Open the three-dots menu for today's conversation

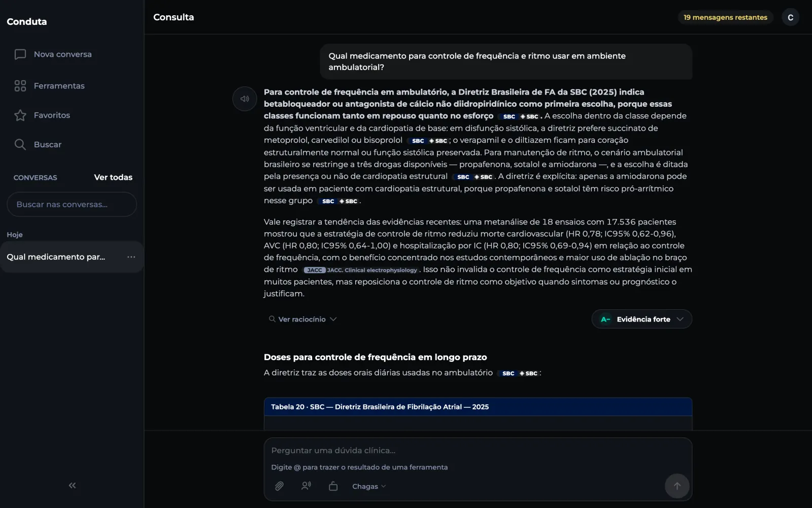[x=131, y=257]
